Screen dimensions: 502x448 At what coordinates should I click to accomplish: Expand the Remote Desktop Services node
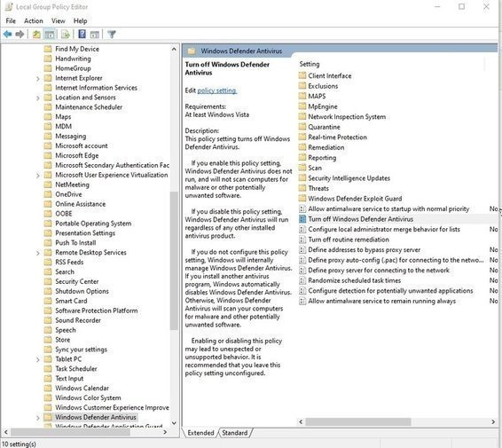(38, 253)
